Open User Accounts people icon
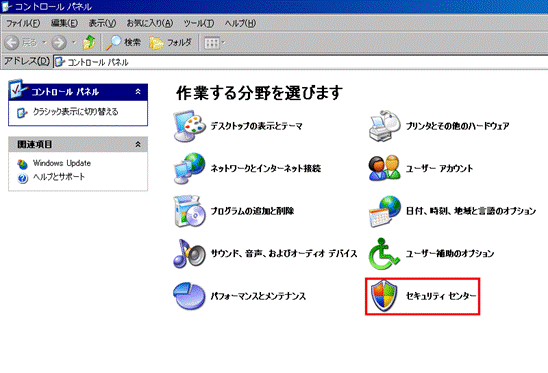This screenshot has width=548, height=373. 384,168
